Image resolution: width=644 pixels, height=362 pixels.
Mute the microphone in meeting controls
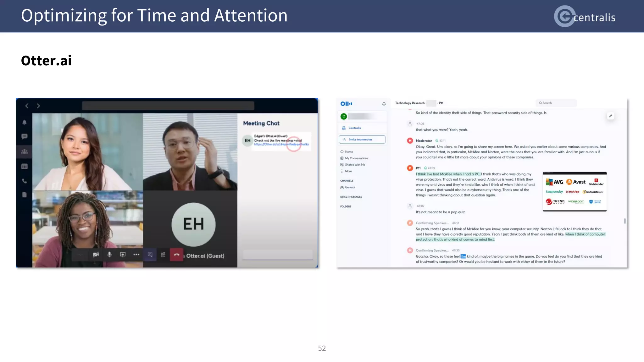tap(109, 255)
